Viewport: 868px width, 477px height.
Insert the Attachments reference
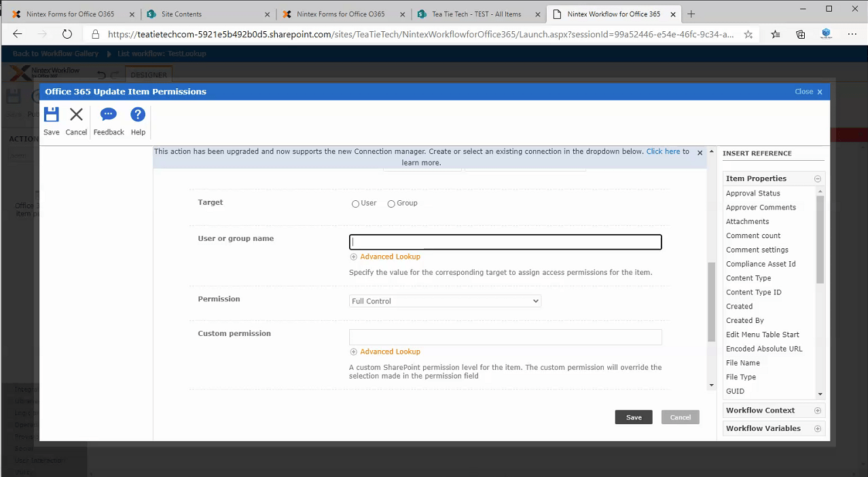point(747,222)
